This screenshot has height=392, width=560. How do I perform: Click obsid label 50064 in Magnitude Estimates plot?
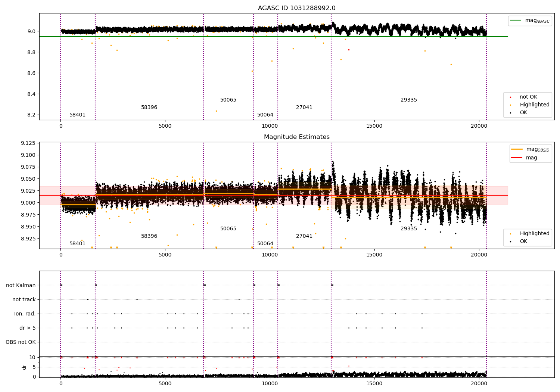265,244
